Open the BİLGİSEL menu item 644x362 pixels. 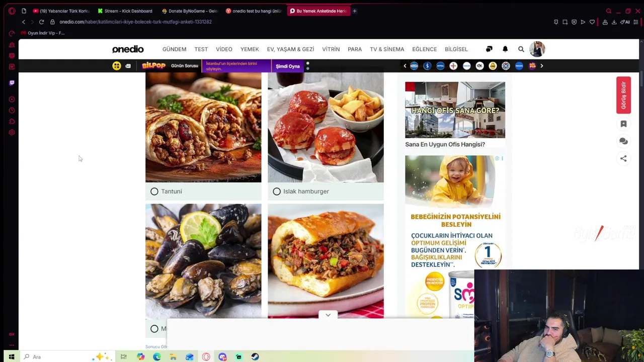click(x=456, y=49)
